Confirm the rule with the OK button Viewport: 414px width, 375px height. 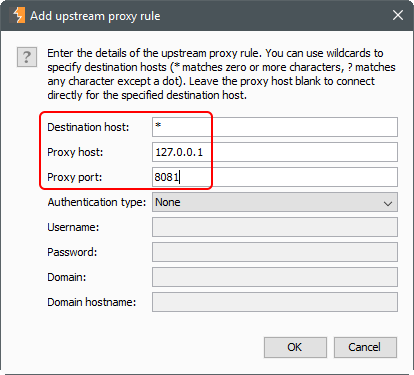[x=295, y=347]
